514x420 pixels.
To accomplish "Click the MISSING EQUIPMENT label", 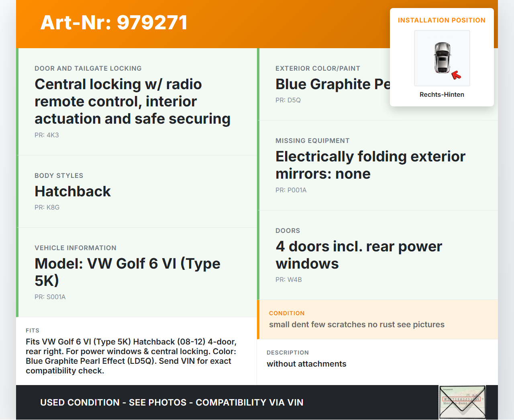I will (x=312, y=141).
